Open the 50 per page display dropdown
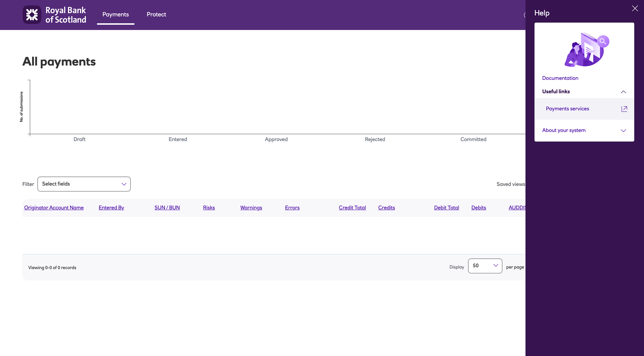Viewport: 644px width, 356px height. [485, 266]
